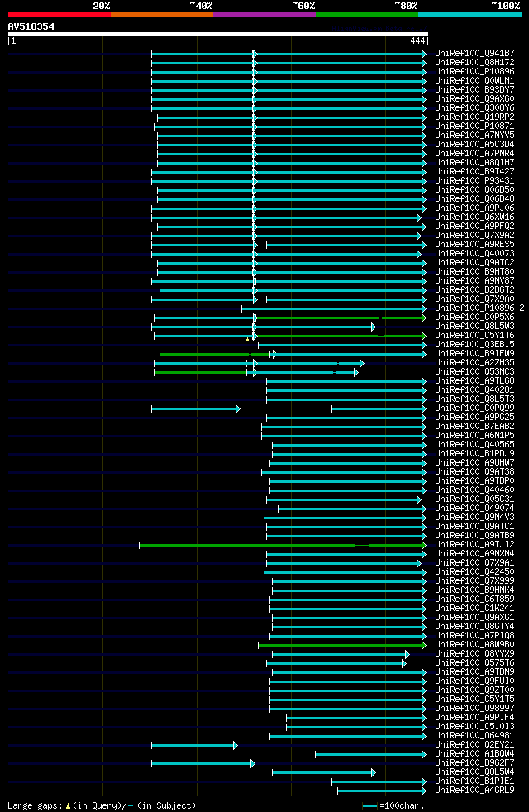Select hit label UniRef100_C5Y1T5
The height and width of the screenshot is (812, 529).
coord(474,699)
